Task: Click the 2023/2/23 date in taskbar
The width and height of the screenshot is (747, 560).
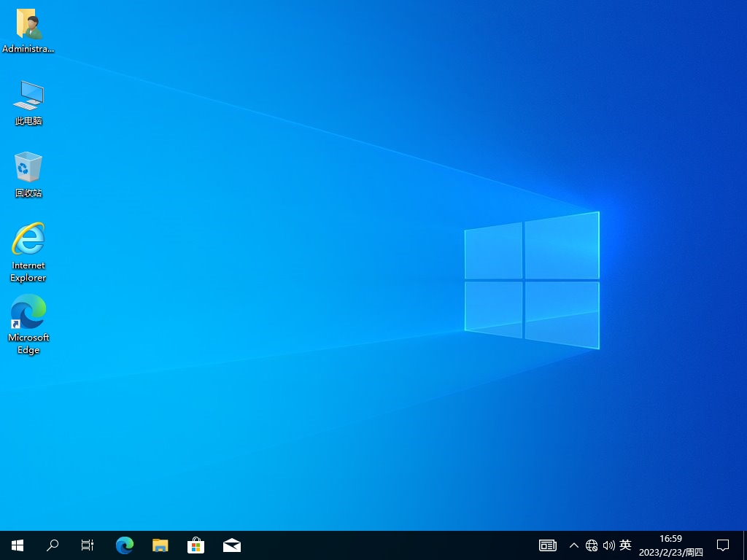Action: pyautogui.click(x=670, y=553)
